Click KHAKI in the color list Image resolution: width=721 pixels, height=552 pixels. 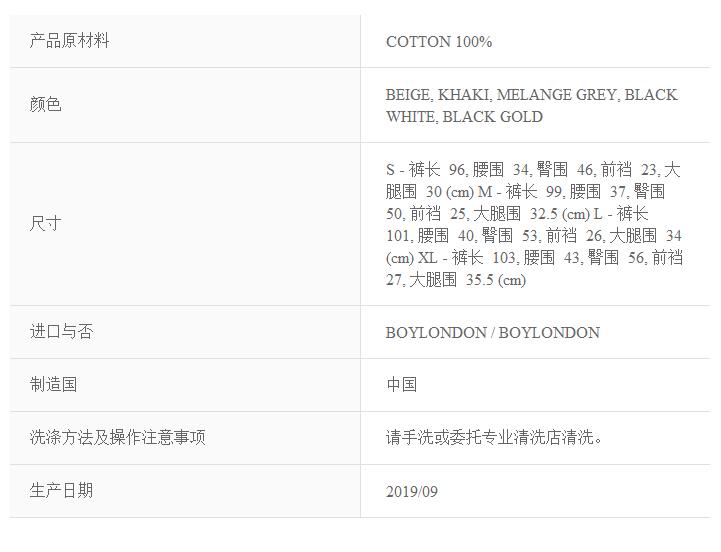463,95
